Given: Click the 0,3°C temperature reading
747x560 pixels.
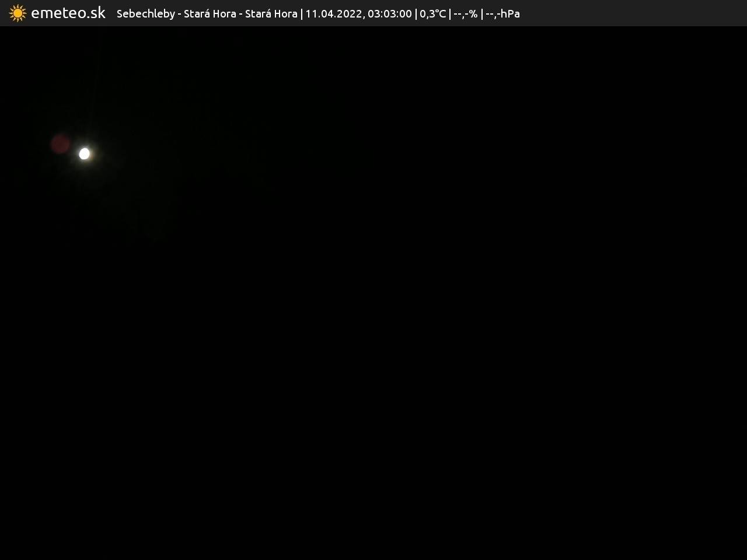Looking at the screenshot, I should (x=432, y=13).
